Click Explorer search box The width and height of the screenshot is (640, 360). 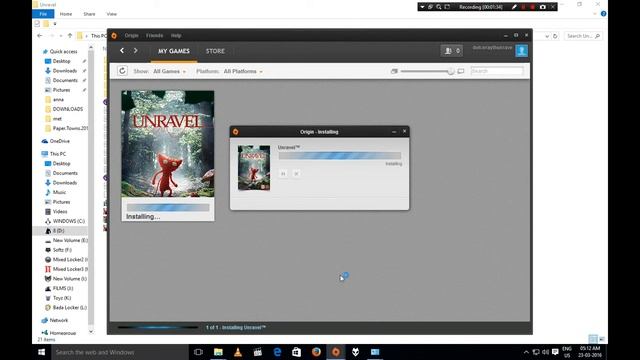tap(583, 36)
